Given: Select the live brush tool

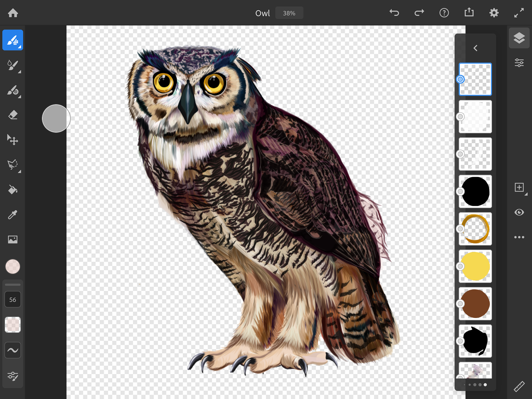Looking at the screenshot, I should coord(13,65).
